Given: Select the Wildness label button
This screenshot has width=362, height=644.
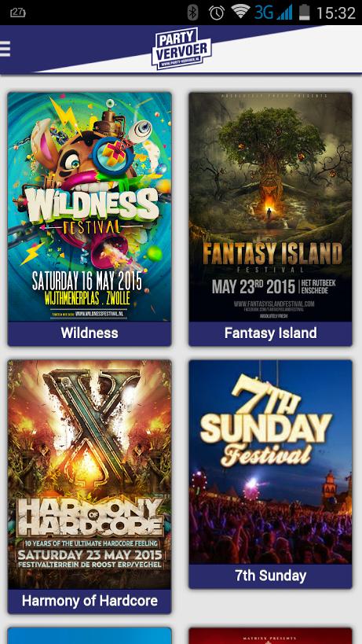Looking at the screenshot, I should click(90, 333).
